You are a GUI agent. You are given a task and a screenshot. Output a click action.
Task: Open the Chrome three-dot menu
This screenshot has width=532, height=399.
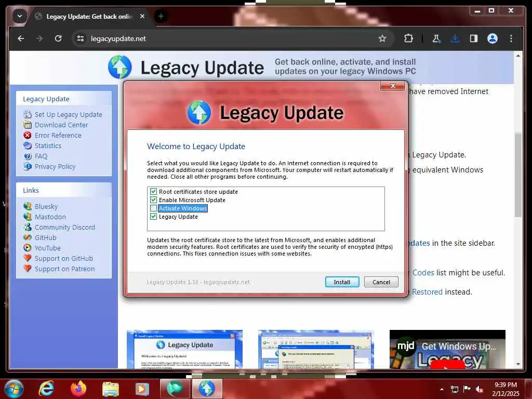pyautogui.click(x=511, y=38)
